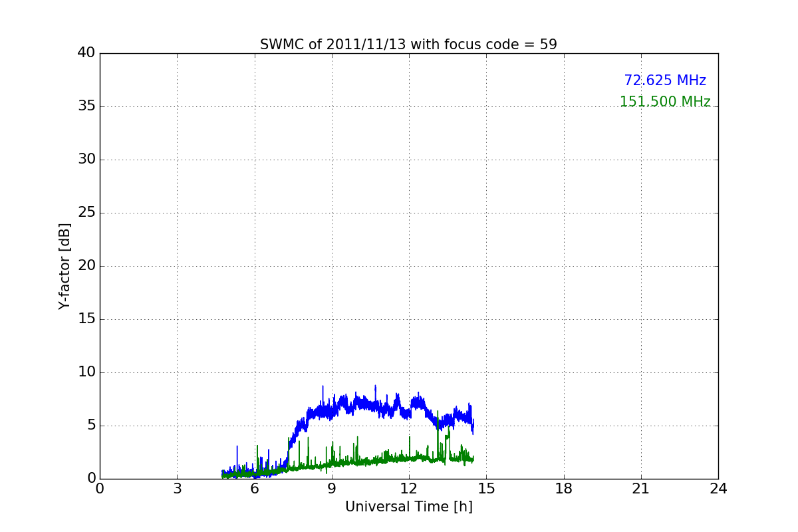Click the x-axis tick label '9'
The width and height of the screenshot is (798, 532).
point(332,488)
